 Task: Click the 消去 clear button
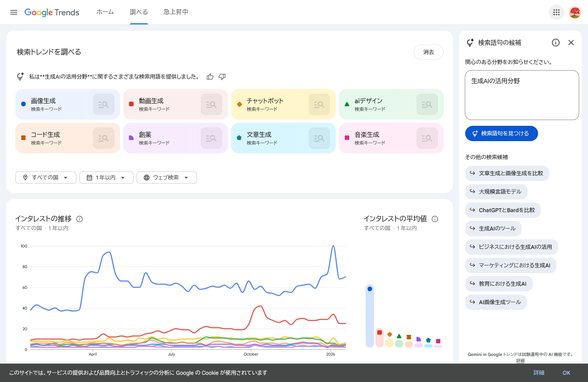tap(428, 52)
